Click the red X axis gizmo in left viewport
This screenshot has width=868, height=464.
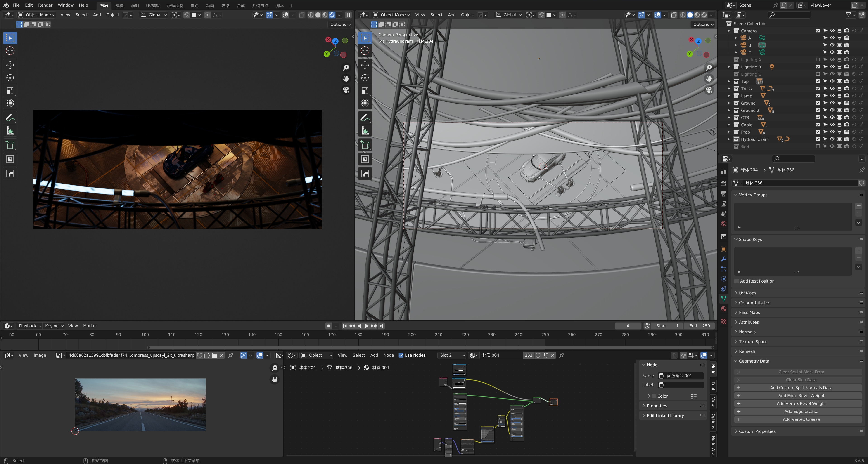[328, 40]
